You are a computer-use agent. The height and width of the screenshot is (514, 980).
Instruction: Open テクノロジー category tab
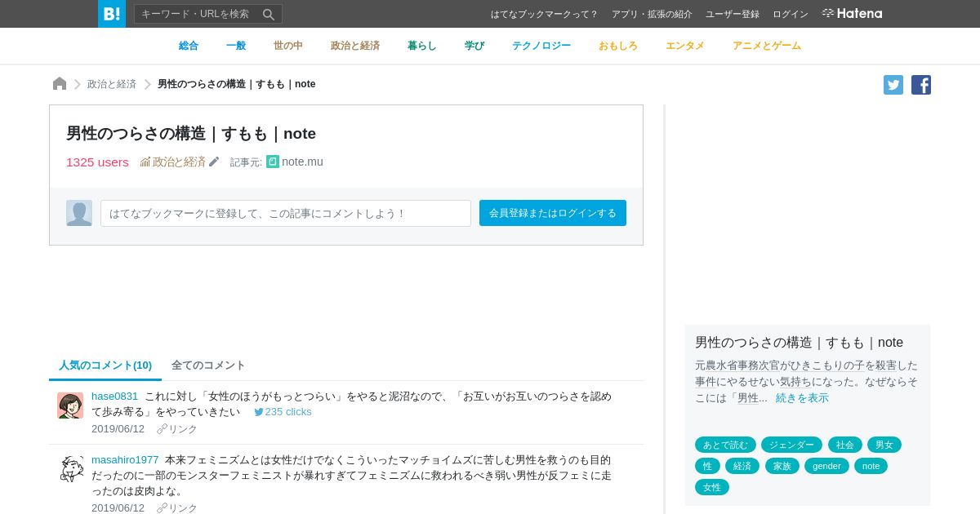[x=541, y=46]
